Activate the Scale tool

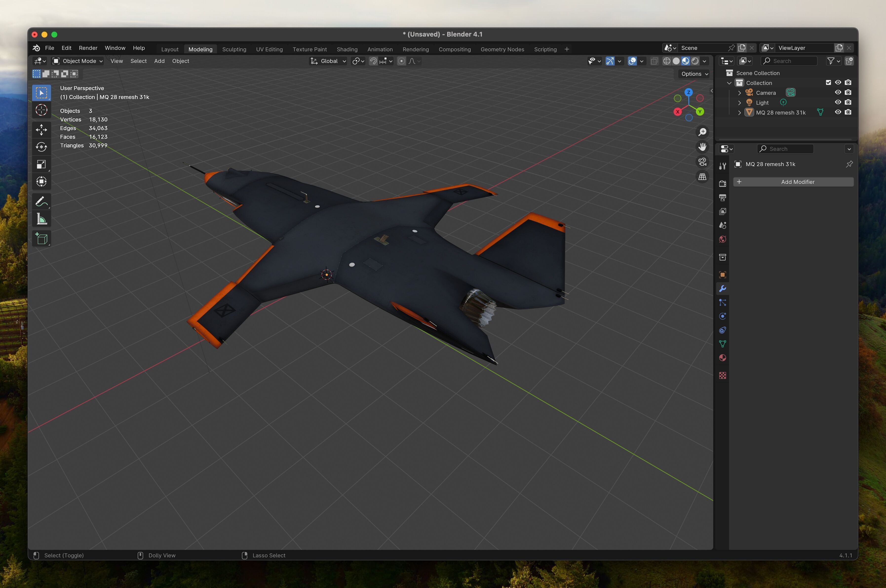pos(41,164)
